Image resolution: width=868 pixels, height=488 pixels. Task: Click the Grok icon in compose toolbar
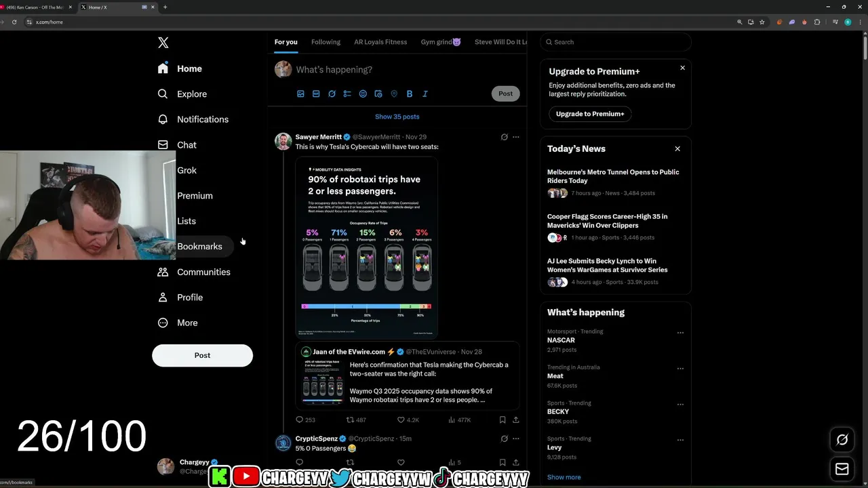click(332, 94)
